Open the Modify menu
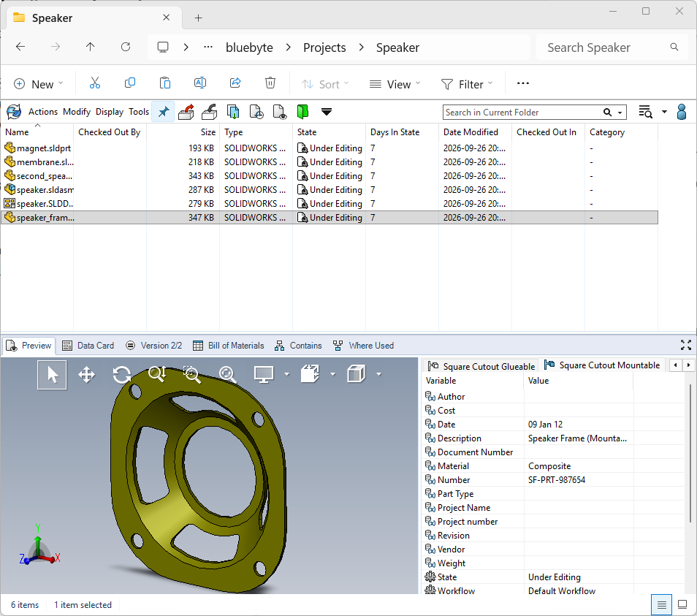Screen dimensions: 697x616 tap(77, 112)
